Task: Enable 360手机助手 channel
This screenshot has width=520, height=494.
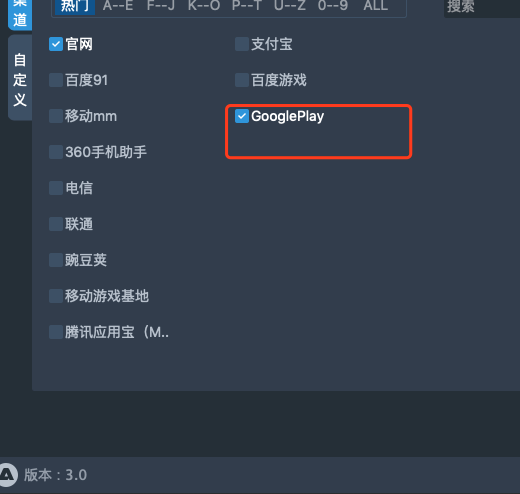Action: pos(56,152)
